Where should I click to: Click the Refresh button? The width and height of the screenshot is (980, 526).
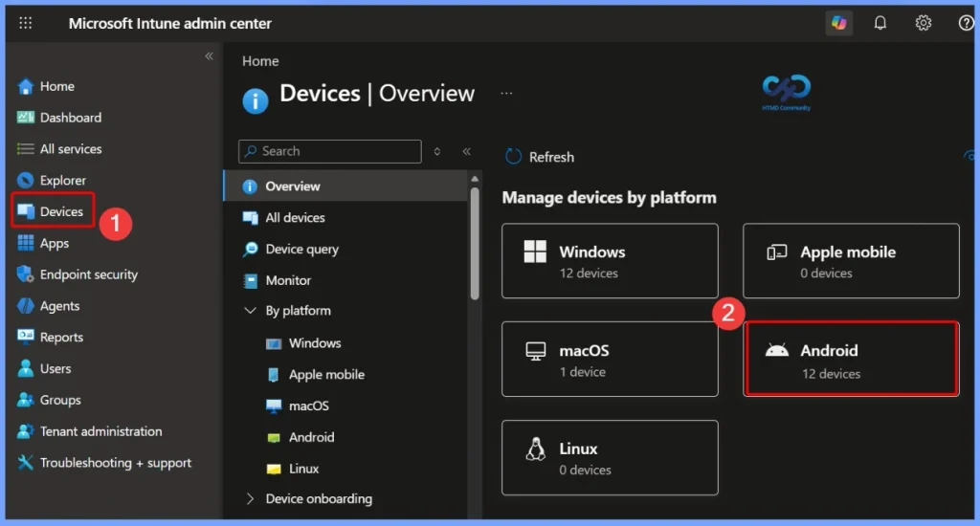click(540, 157)
